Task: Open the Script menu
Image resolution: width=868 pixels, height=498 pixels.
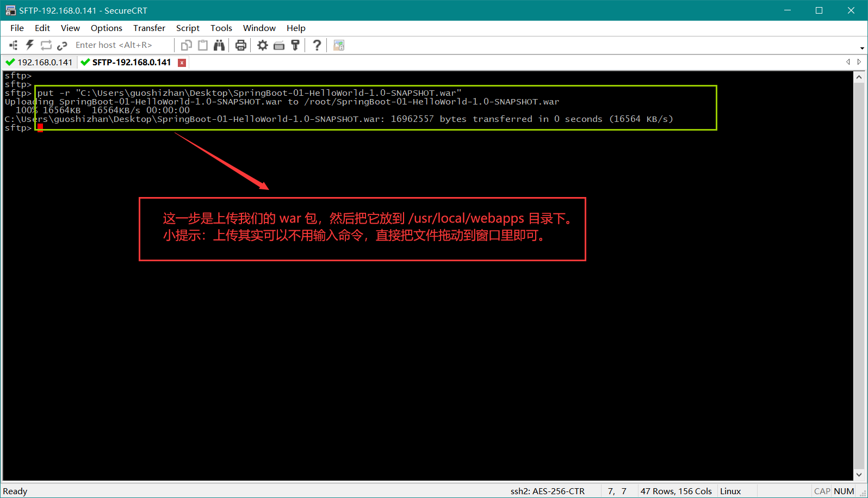Action: click(x=188, y=28)
